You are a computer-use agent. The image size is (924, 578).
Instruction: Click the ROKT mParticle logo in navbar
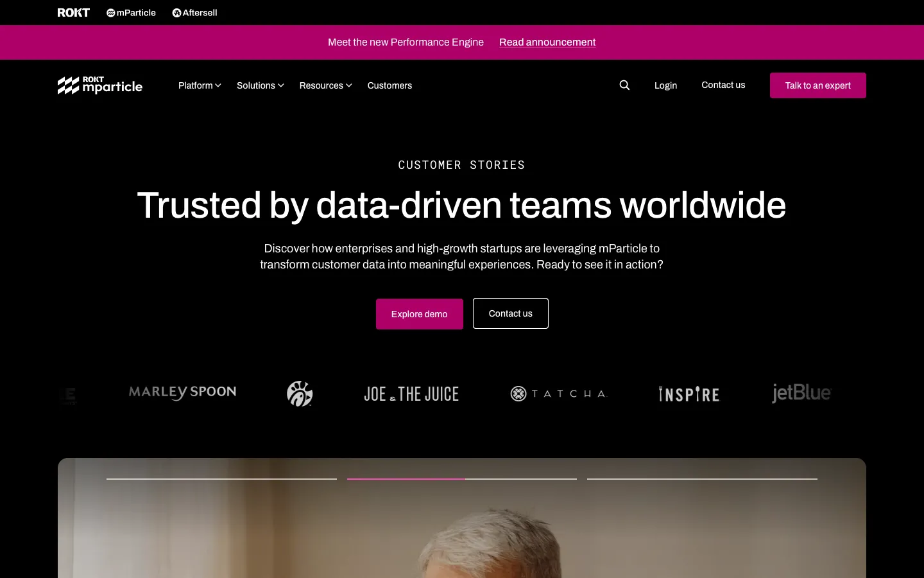pyautogui.click(x=100, y=85)
